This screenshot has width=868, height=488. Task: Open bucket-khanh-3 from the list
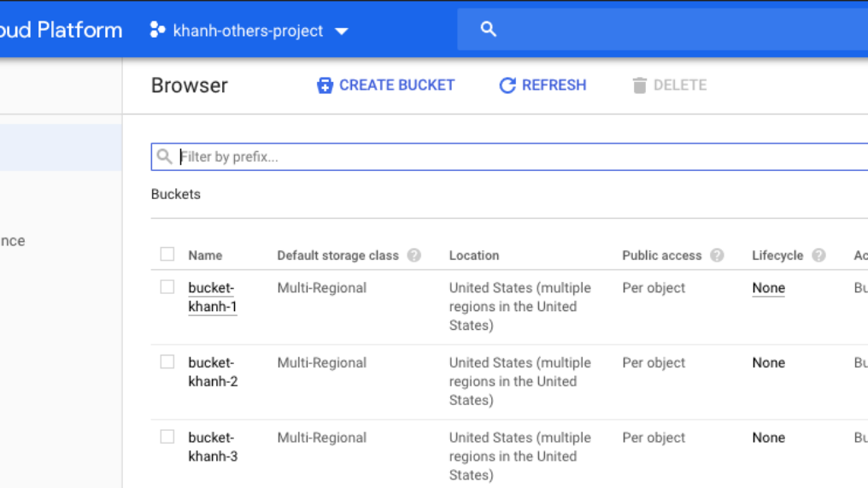click(x=212, y=446)
